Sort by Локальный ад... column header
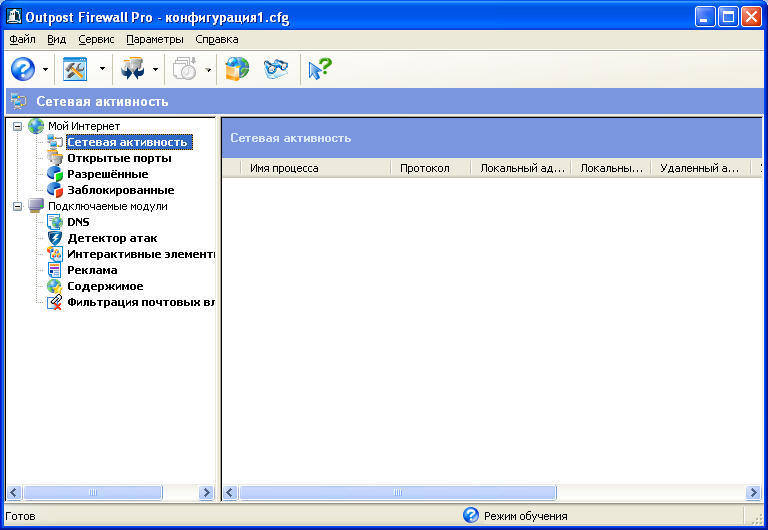This screenshot has width=768, height=530. 521,168
